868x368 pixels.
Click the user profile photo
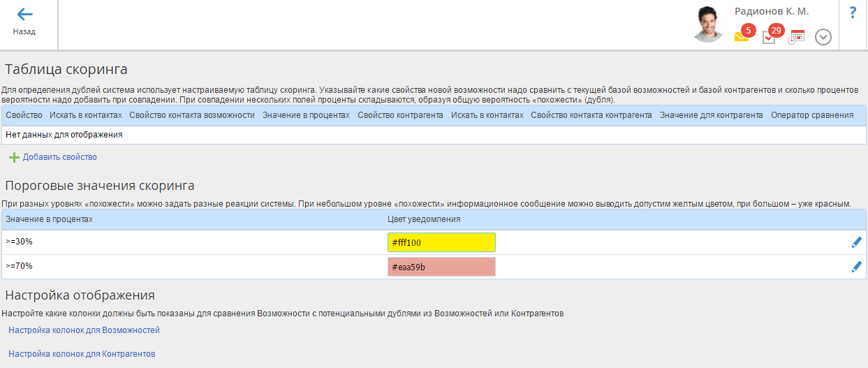point(708,24)
